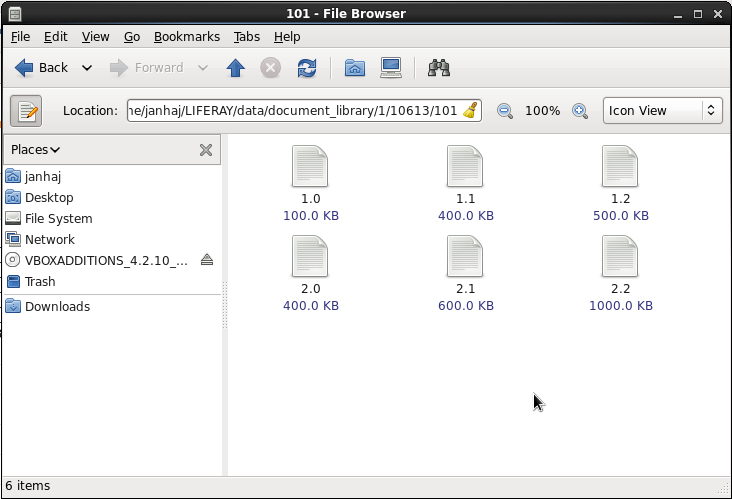Open File System in the sidebar
The height and width of the screenshot is (499, 732).
[112, 218]
